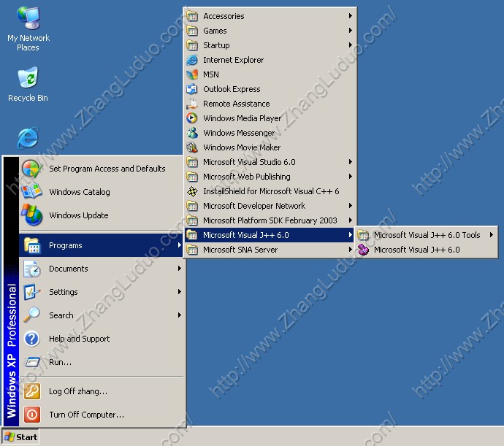This screenshot has width=504, height=446.
Task: Choose Log Off zhang... text
Action: point(78,391)
